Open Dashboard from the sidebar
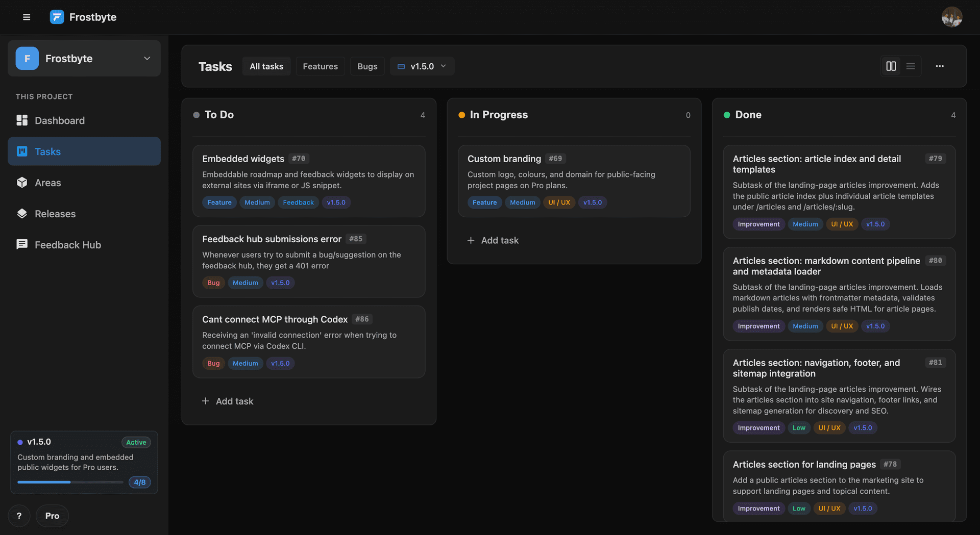Image resolution: width=980 pixels, height=535 pixels. point(84,120)
